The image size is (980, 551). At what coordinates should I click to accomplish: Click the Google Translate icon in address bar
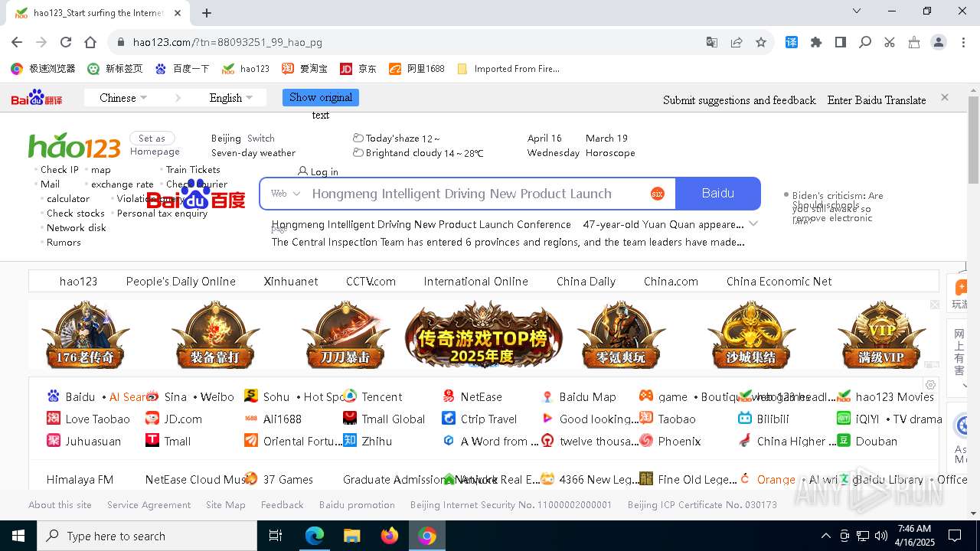tap(712, 42)
